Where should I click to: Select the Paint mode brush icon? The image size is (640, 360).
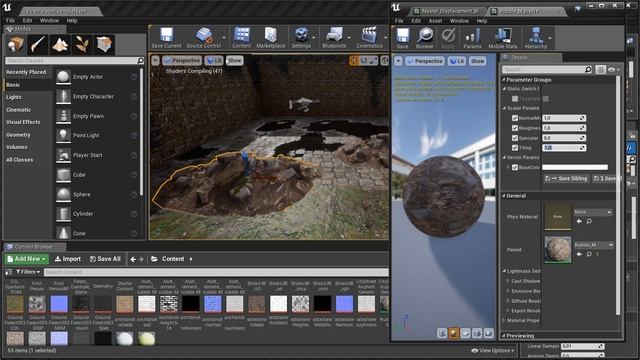38,44
